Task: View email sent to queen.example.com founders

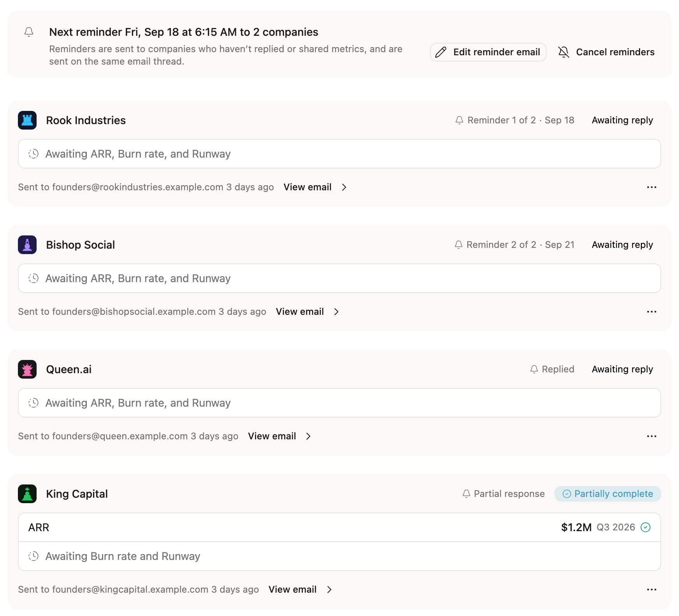Action: click(272, 436)
